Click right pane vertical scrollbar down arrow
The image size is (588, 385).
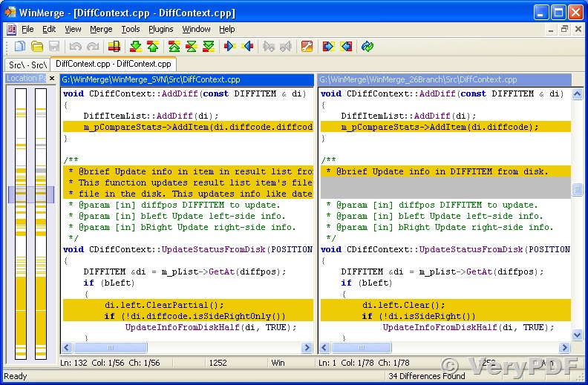pos(577,335)
